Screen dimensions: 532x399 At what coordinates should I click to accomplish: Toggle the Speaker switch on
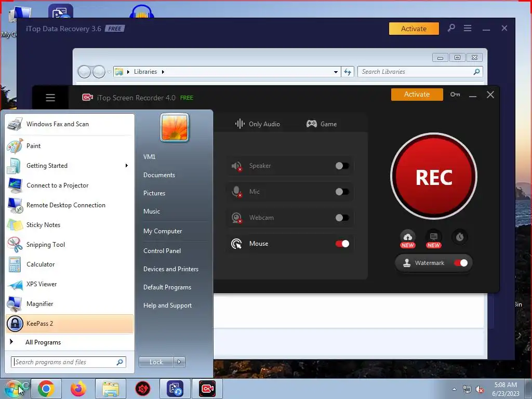342,166
